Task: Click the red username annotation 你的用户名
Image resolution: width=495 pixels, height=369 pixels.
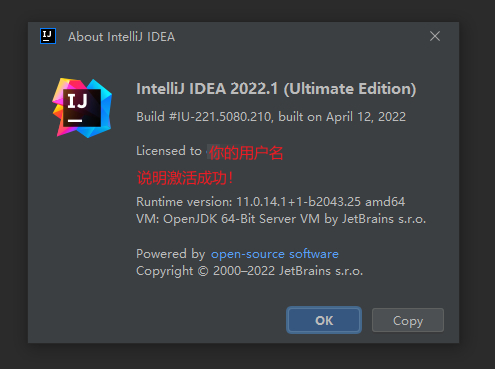Action: 246,153
